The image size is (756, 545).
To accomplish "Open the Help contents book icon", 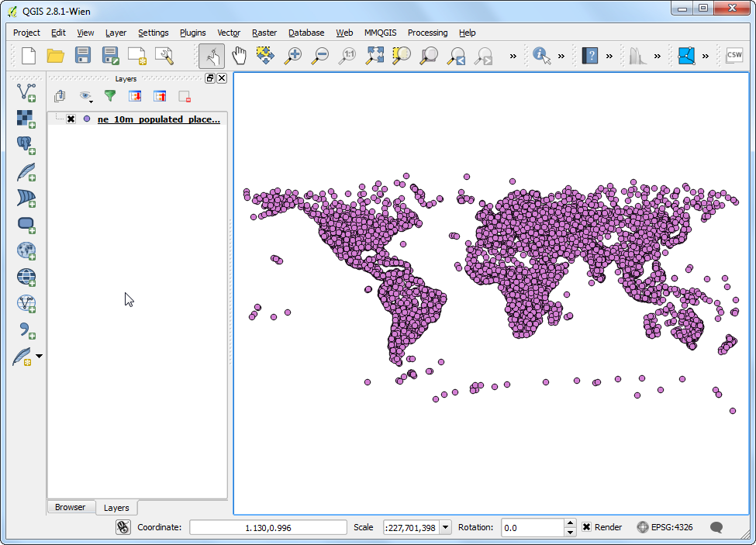I will (589, 56).
